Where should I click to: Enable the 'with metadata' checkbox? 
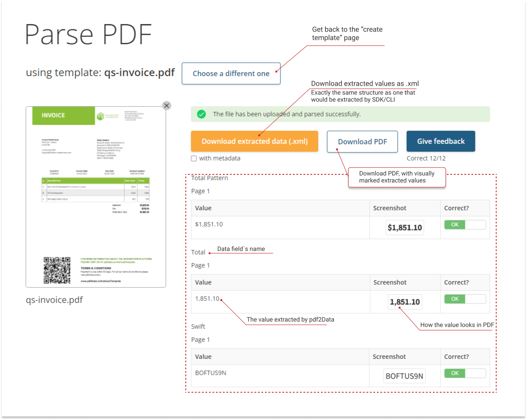point(194,159)
